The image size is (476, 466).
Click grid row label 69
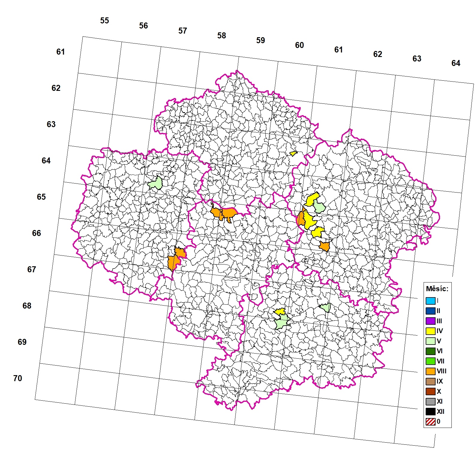click(22, 342)
